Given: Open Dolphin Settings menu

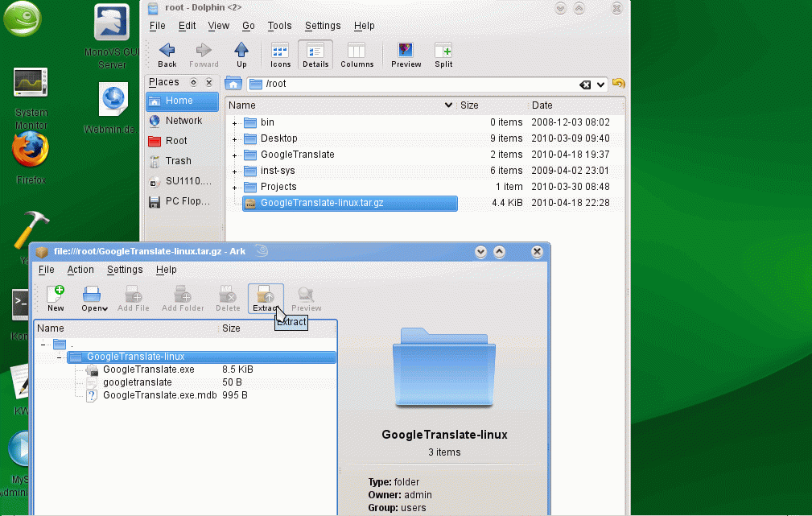Looking at the screenshot, I should (323, 26).
